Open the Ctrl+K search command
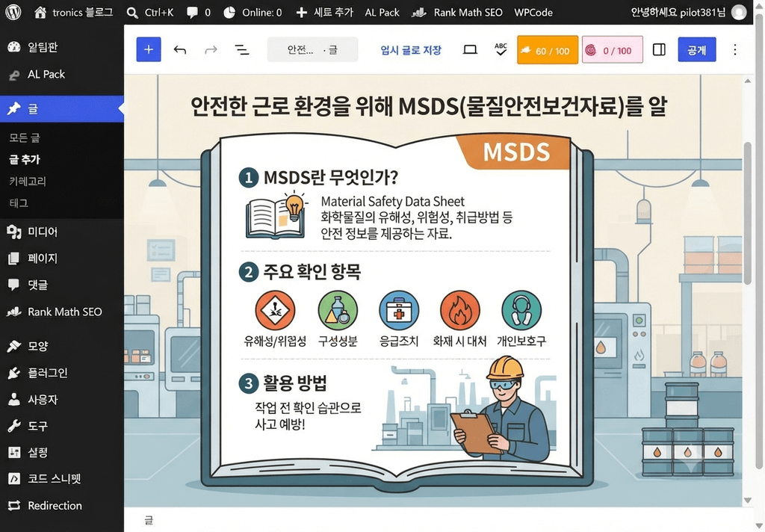This screenshot has height=532, width=765. click(149, 12)
